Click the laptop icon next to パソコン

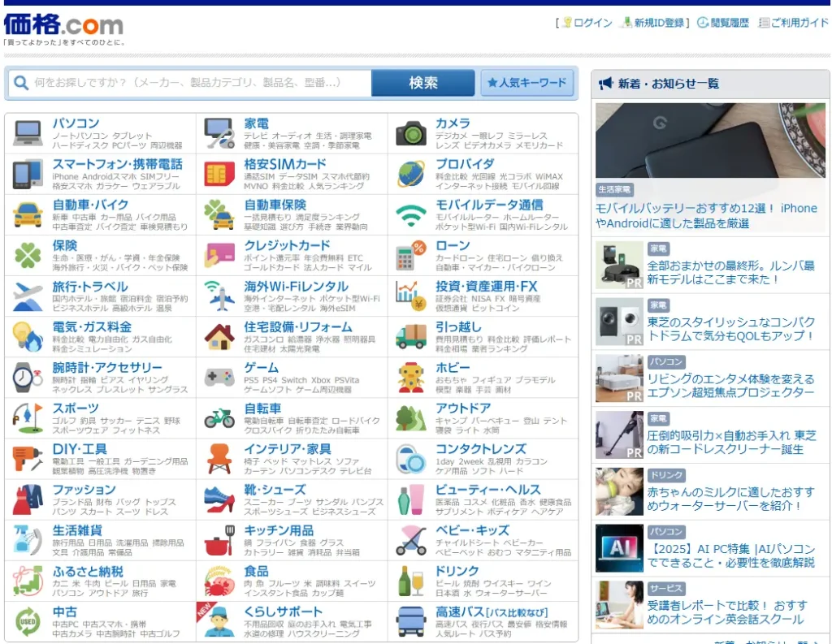[28, 133]
